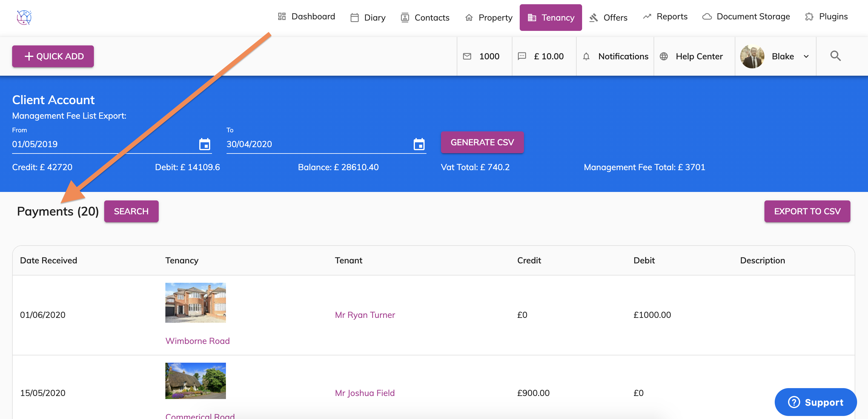
Task: Click the envelope email credits icon
Action: click(467, 56)
